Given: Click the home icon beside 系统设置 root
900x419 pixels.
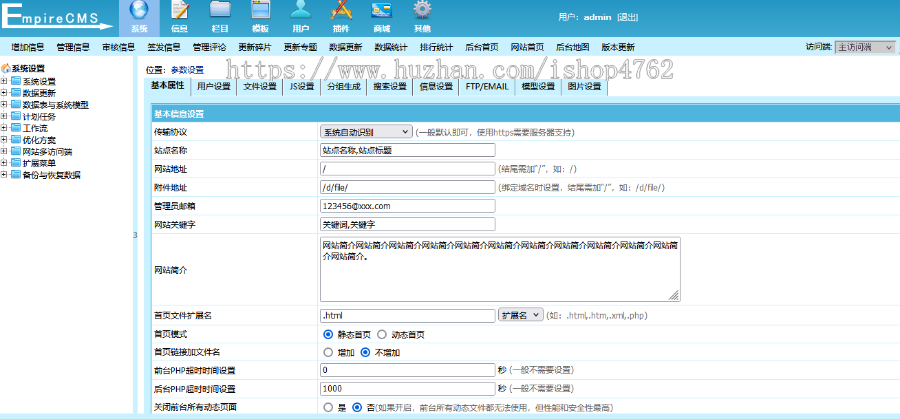Looking at the screenshot, I should click(x=6, y=68).
